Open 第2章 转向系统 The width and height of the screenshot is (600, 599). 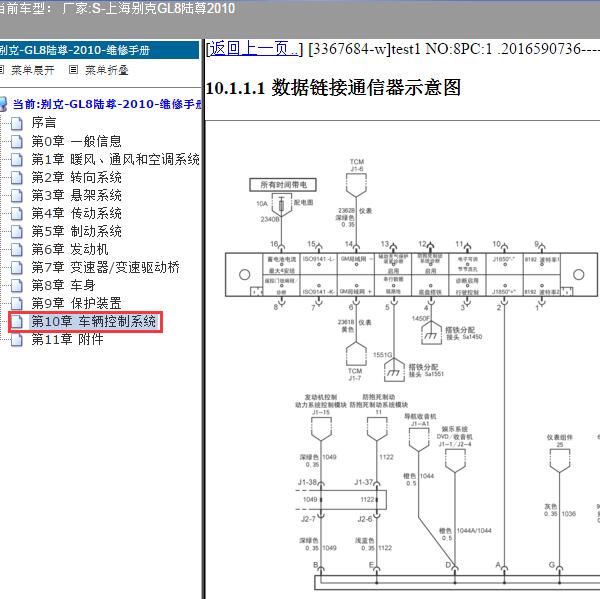[x=77, y=177]
